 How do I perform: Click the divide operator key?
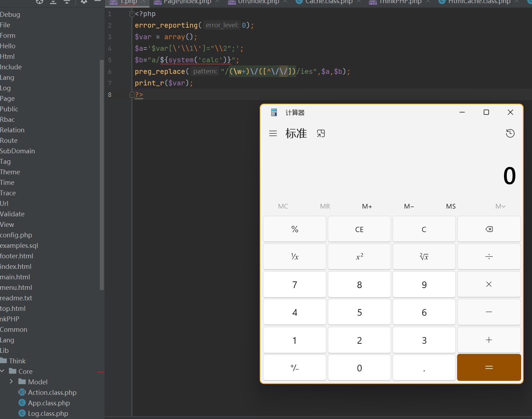[x=489, y=257]
